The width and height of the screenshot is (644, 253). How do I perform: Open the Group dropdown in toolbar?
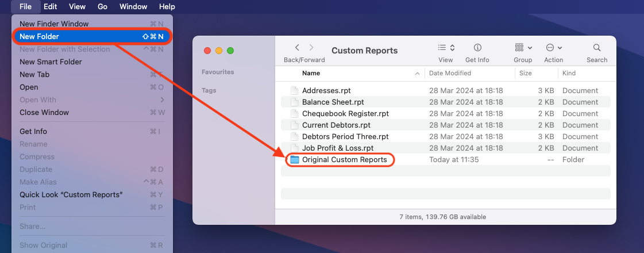523,48
